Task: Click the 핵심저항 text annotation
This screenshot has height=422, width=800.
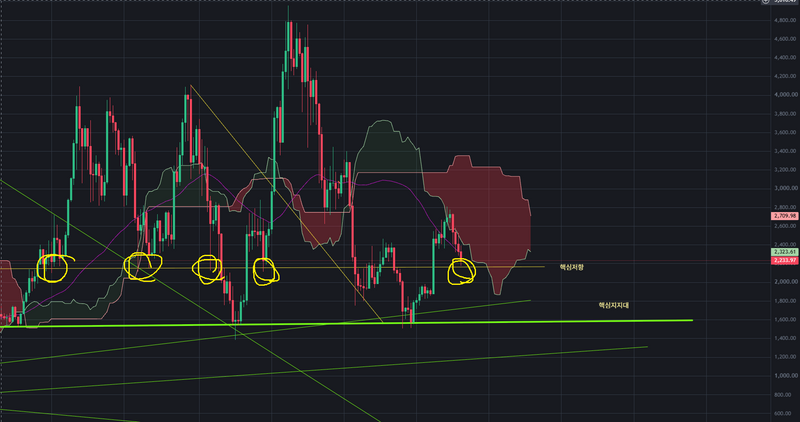Action: (571, 267)
